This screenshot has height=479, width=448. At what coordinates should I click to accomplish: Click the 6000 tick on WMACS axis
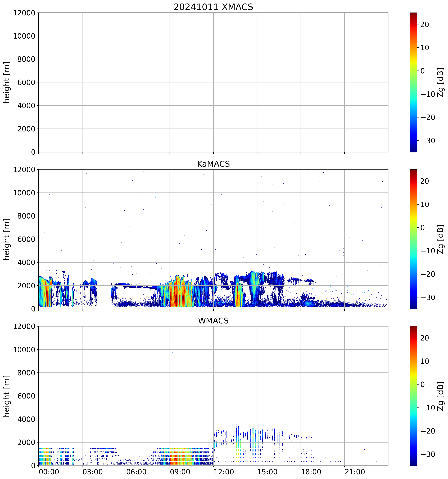click(27, 396)
